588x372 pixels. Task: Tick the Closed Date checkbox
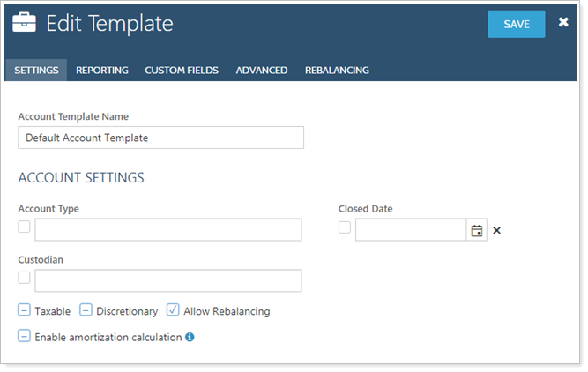pyautogui.click(x=345, y=227)
